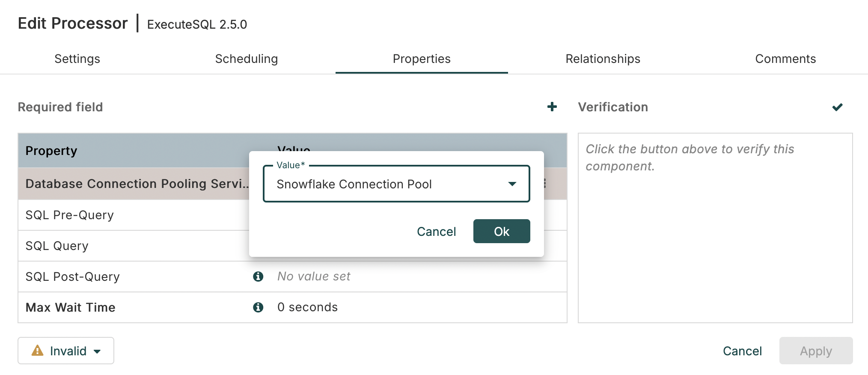The width and height of the screenshot is (868, 375).
Task: Select the SQL Pre-Query property row
Action: (x=128, y=215)
